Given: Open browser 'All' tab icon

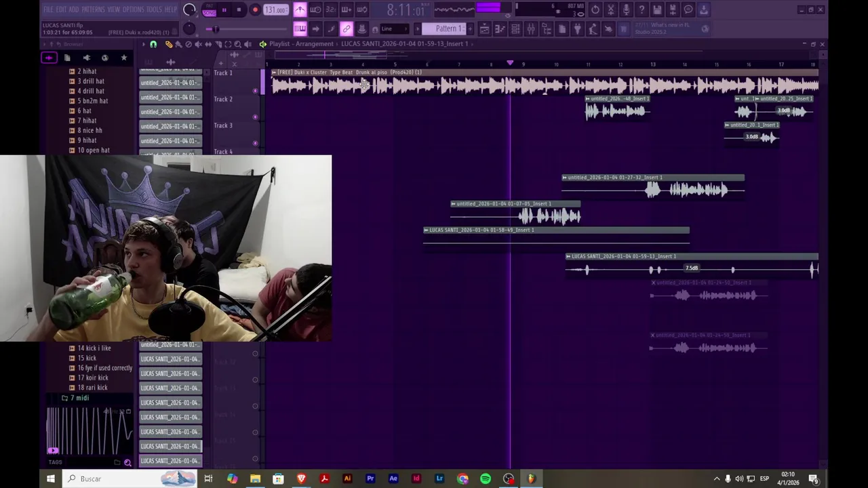Looking at the screenshot, I should click(49, 58).
